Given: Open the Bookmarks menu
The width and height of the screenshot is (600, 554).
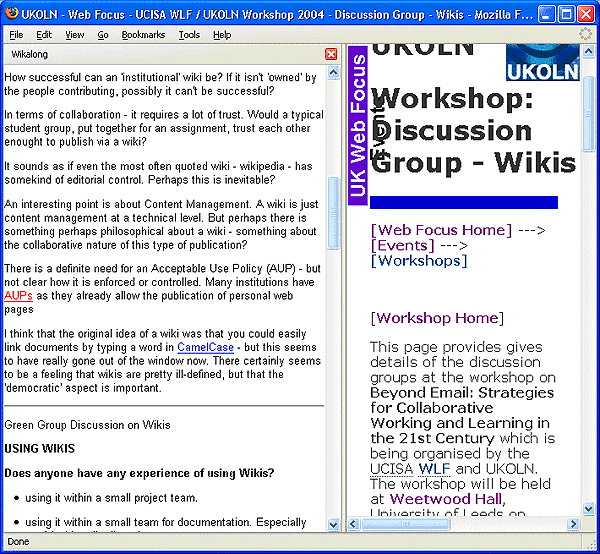Looking at the screenshot, I should click(143, 35).
